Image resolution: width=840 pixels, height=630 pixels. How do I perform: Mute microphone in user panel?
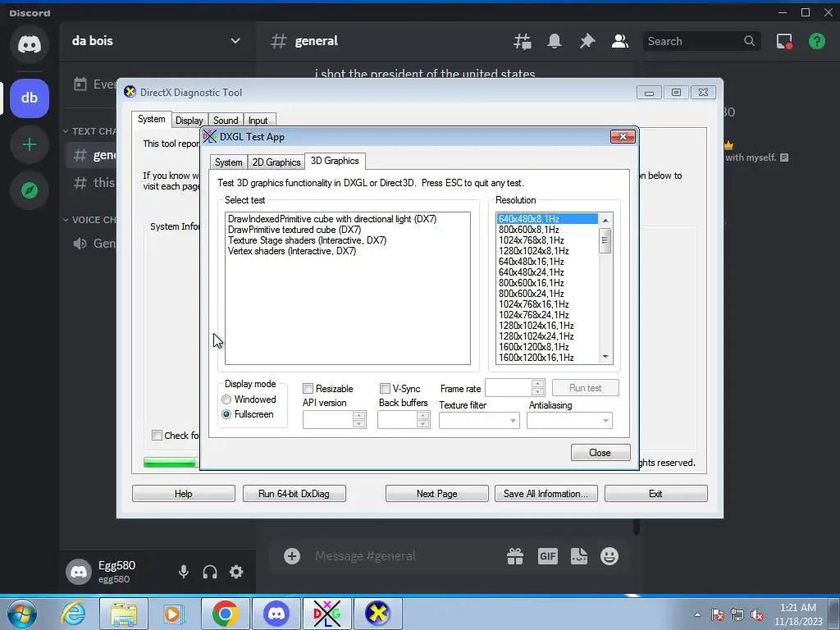(184, 572)
